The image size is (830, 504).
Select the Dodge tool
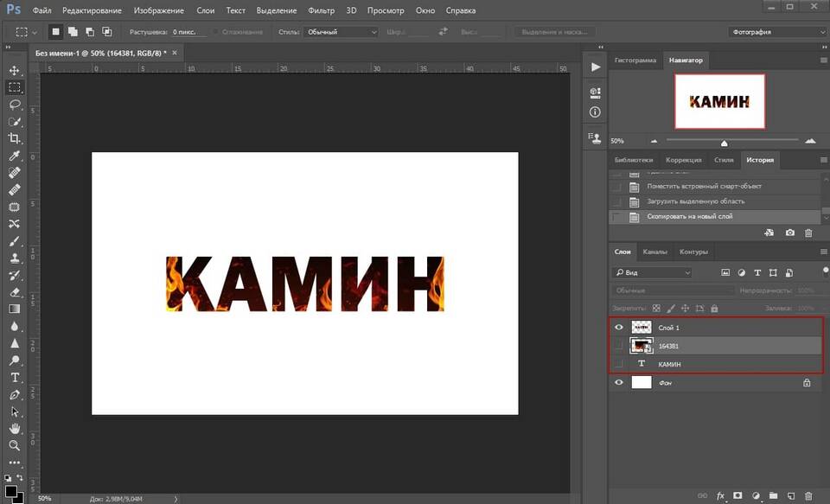15,360
